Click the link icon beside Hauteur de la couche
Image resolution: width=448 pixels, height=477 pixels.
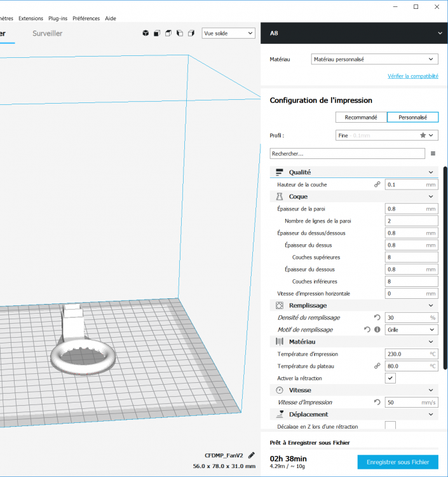(x=377, y=184)
